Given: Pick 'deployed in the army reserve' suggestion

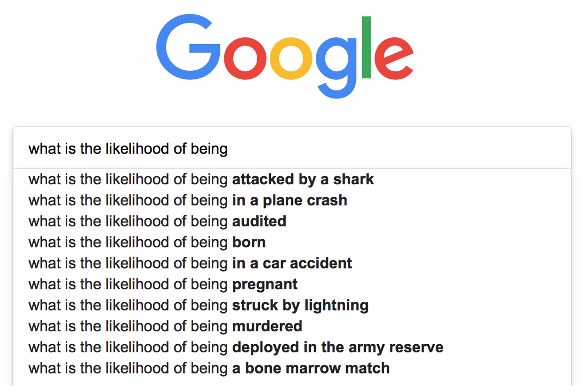Looking at the screenshot, I should [236, 347].
